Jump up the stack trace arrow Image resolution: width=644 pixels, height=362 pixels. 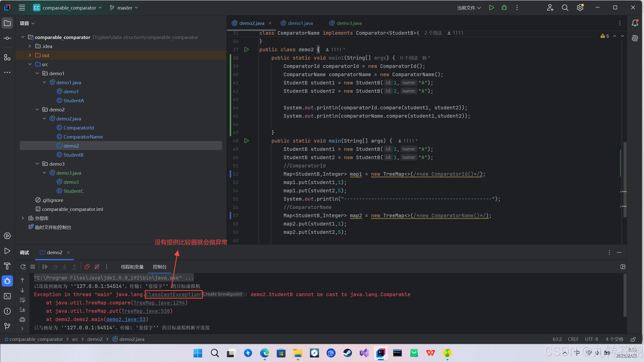coord(22,280)
